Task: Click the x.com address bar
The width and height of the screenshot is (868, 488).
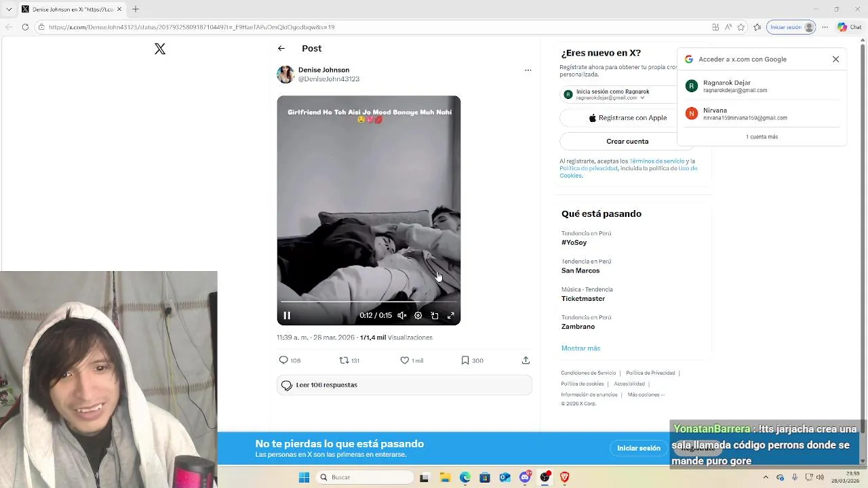Action: tap(373, 27)
